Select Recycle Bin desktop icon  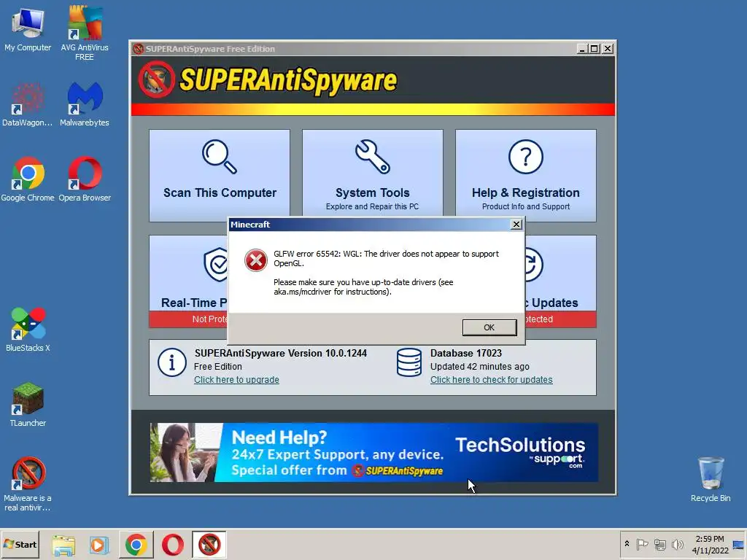pos(711,480)
